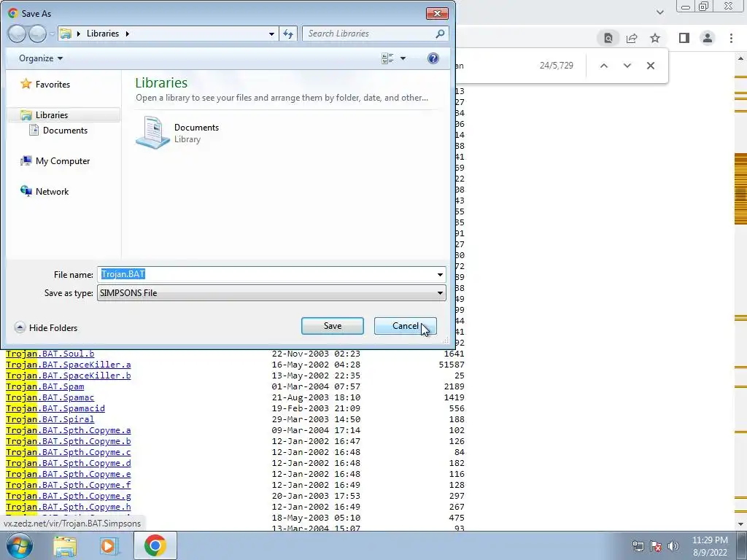The width and height of the screenshot is (747, 560).
Task: Click the Action Center flag tray icon
Action: coord(656,546)
